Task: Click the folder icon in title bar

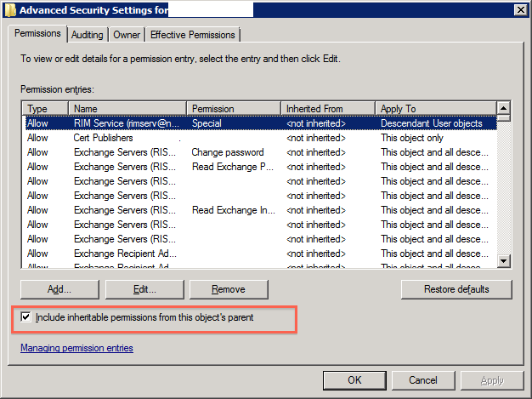Action: (10, 9)
